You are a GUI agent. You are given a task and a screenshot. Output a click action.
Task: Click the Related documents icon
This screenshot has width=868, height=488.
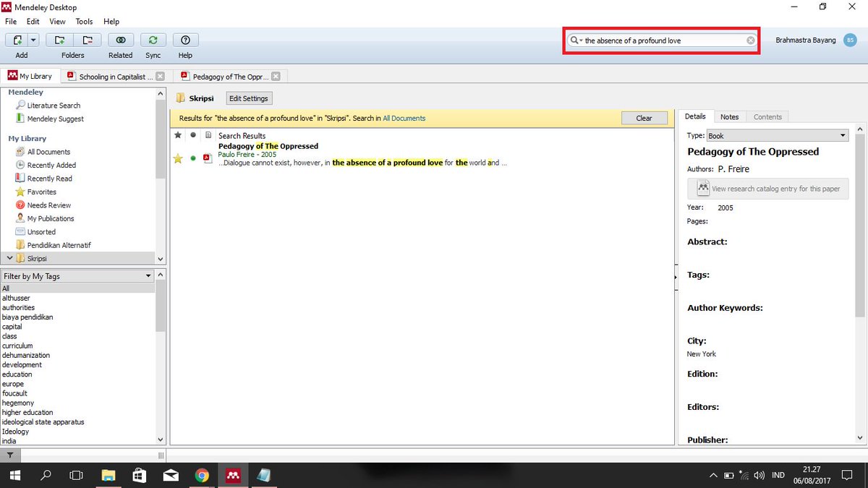(x=121, y=40)
